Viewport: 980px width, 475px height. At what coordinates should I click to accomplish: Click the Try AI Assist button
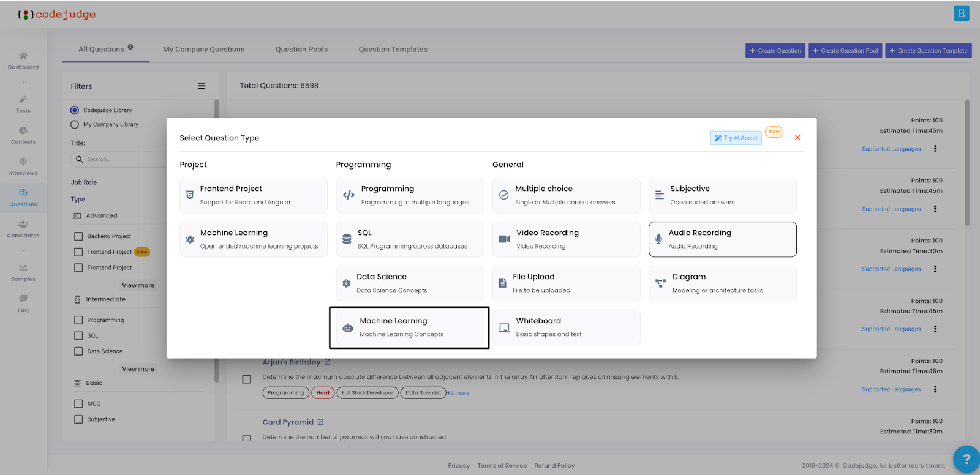coord(736,138)
